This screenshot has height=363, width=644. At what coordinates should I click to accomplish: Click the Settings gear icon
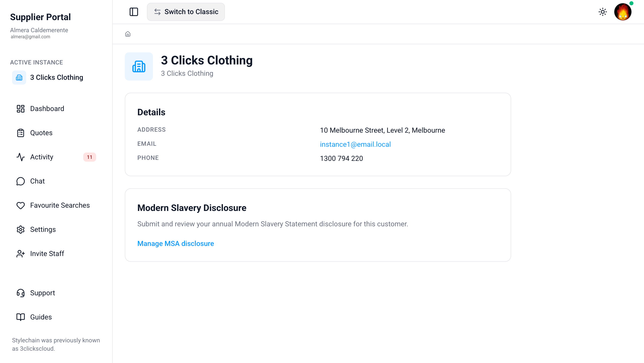(x=21, y=230)
